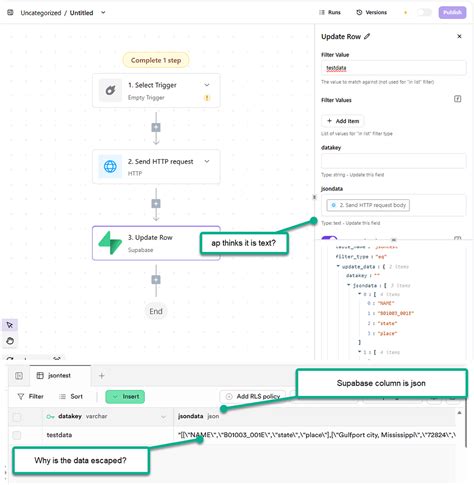The width and height of the screenshot is (474, 485).
Task: Click the green Insert button
Action: click(x=125, y=397)
